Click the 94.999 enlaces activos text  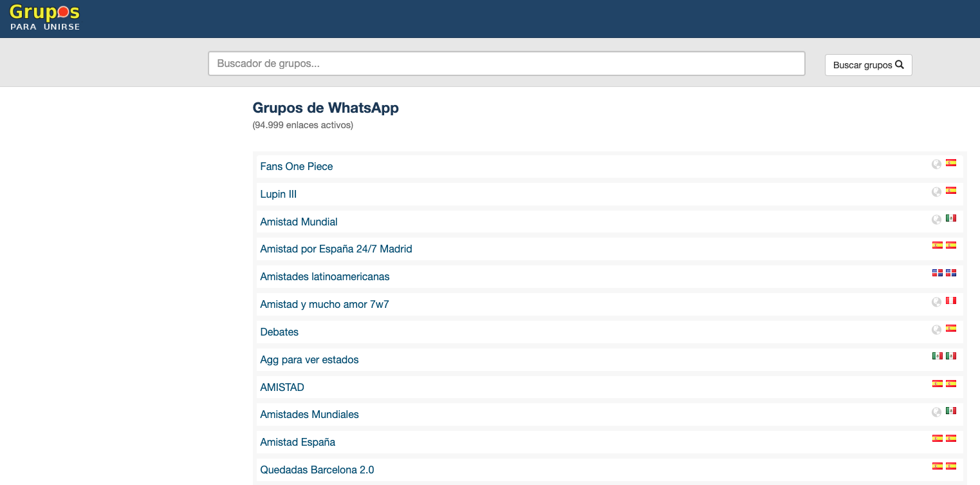[303, 125]
